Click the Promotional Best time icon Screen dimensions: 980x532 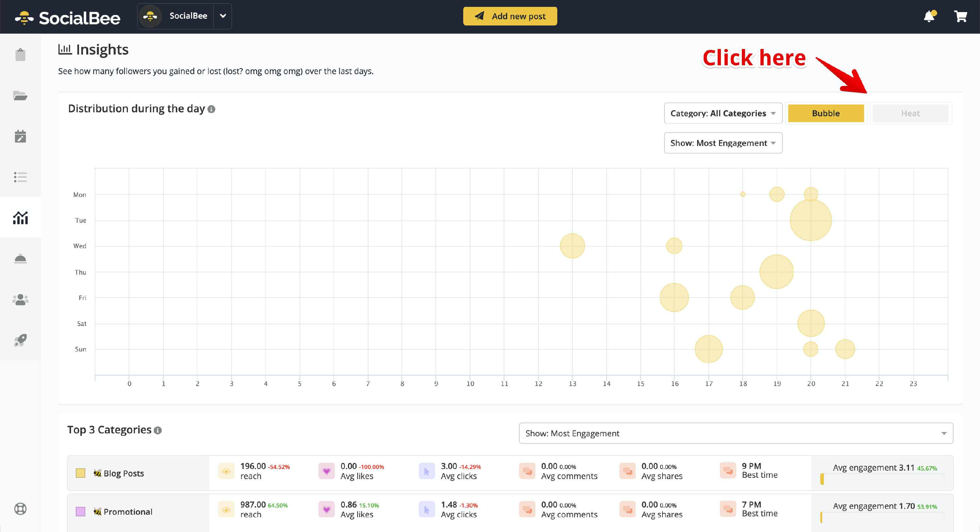(728, 509)
